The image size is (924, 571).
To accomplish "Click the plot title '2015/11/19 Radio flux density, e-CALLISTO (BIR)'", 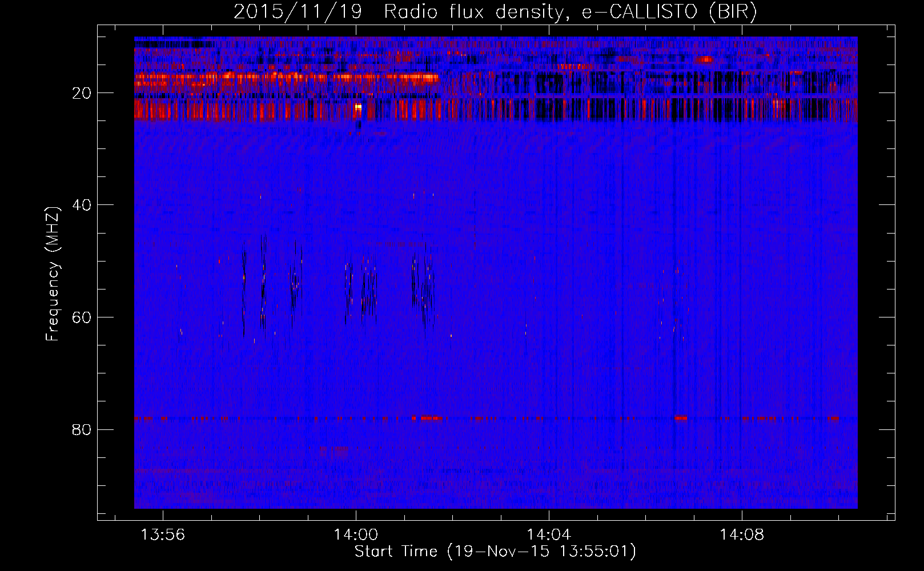I will tap(495, 12).
